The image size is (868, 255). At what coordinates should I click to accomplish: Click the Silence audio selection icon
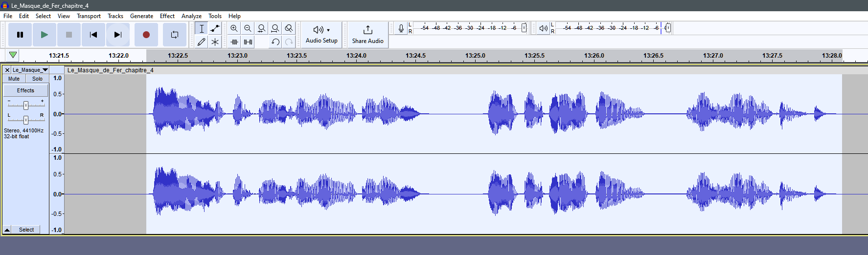click(248, 42)
